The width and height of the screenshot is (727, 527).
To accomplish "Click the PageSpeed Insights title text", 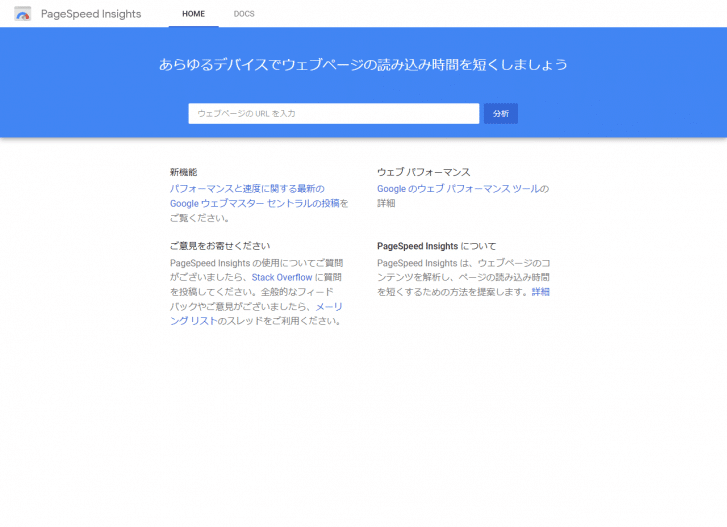I will 91,14.
